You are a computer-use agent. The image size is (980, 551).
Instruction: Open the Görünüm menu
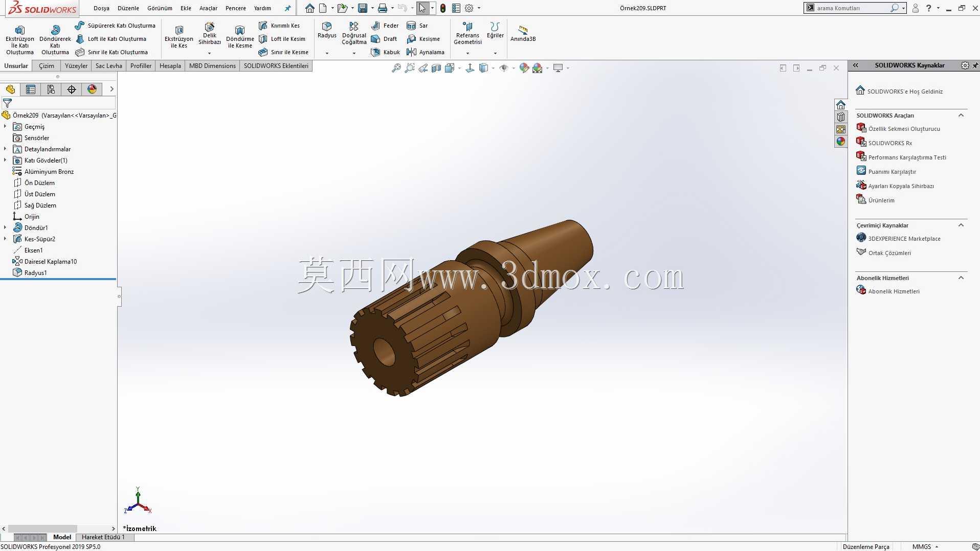160,8
